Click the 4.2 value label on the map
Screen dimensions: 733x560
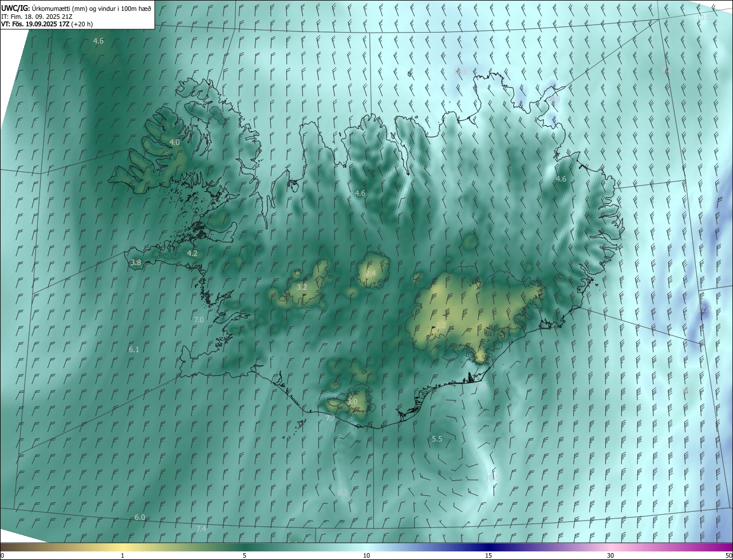click(192, 253)
